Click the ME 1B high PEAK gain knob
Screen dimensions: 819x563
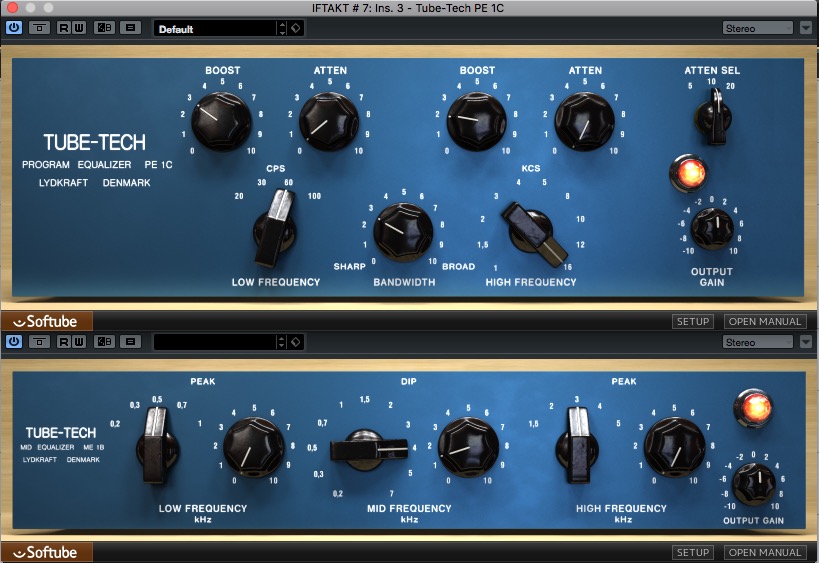pos(674,448)
